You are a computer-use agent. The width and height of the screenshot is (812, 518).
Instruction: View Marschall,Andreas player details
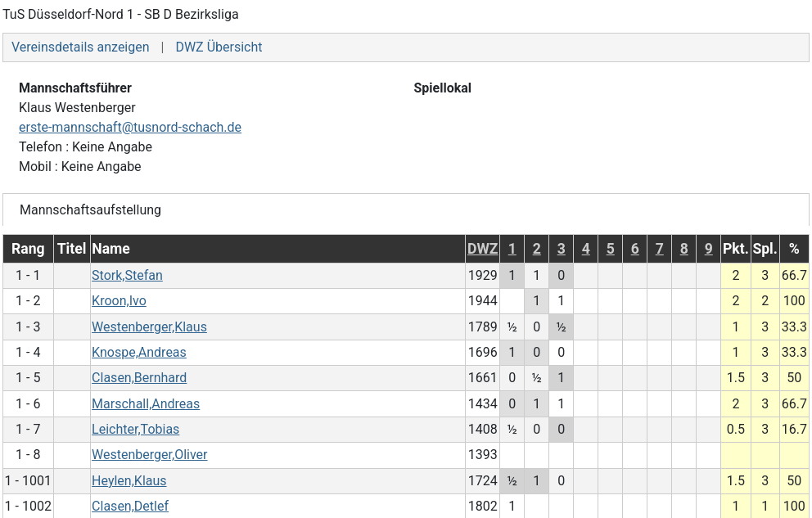coord(146,404)
